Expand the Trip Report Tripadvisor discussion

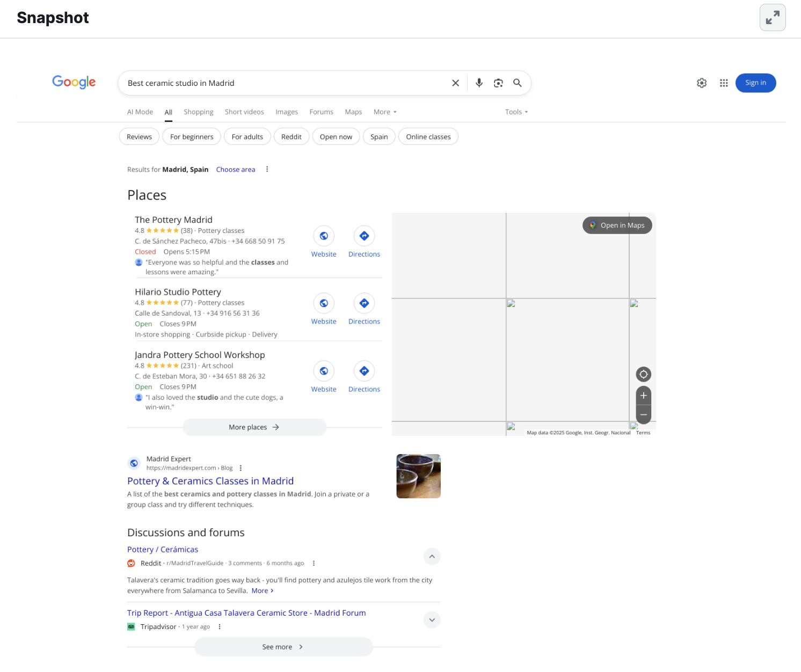tap(432, 620)
